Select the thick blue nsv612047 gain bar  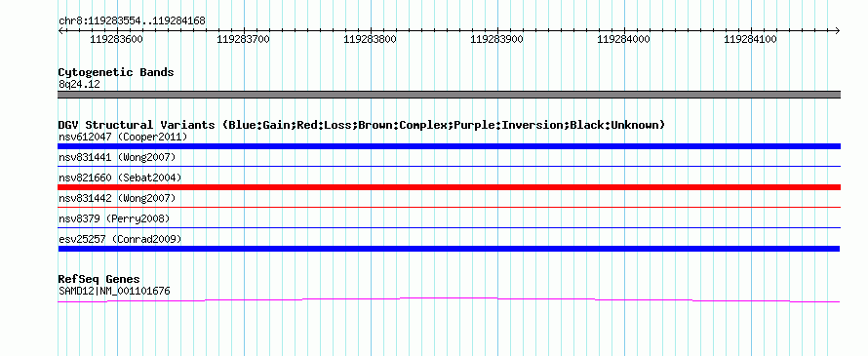pyautogui.click(x=449, y=146)
